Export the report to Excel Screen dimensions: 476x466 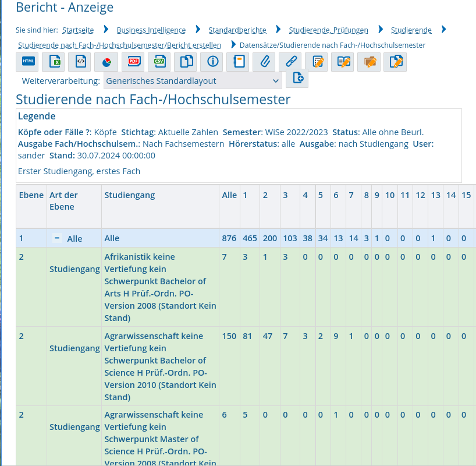point(54,62)
